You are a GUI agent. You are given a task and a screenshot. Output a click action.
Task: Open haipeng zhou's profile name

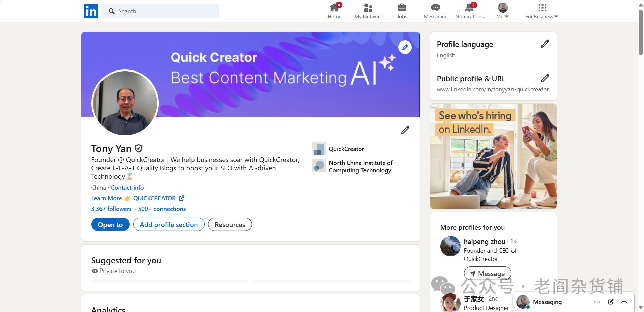[485, 242]
